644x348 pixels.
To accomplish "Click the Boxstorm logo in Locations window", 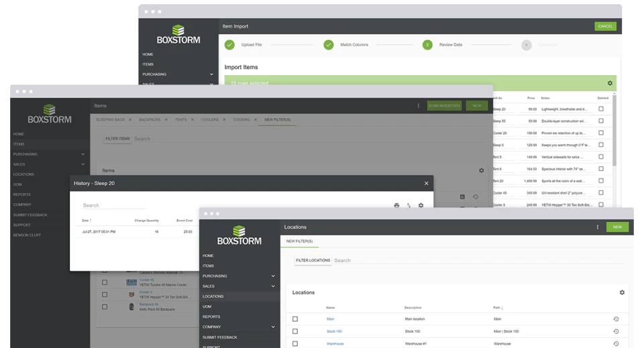I will click(239, 235).
